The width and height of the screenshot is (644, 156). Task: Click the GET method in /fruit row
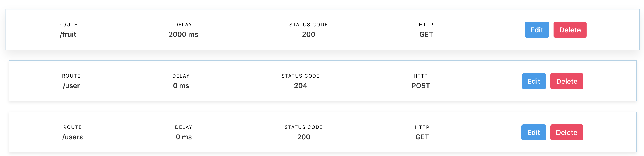pos(426,34)
